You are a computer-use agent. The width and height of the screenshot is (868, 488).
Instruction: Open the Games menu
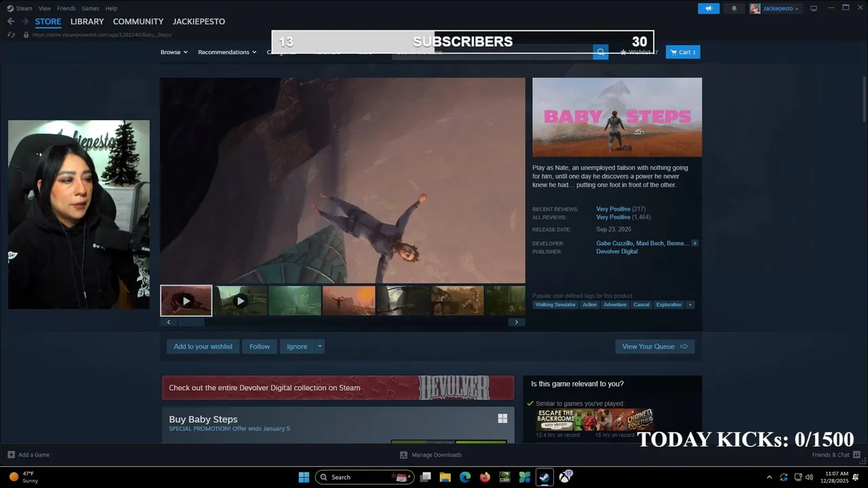(x=90, y=8)
